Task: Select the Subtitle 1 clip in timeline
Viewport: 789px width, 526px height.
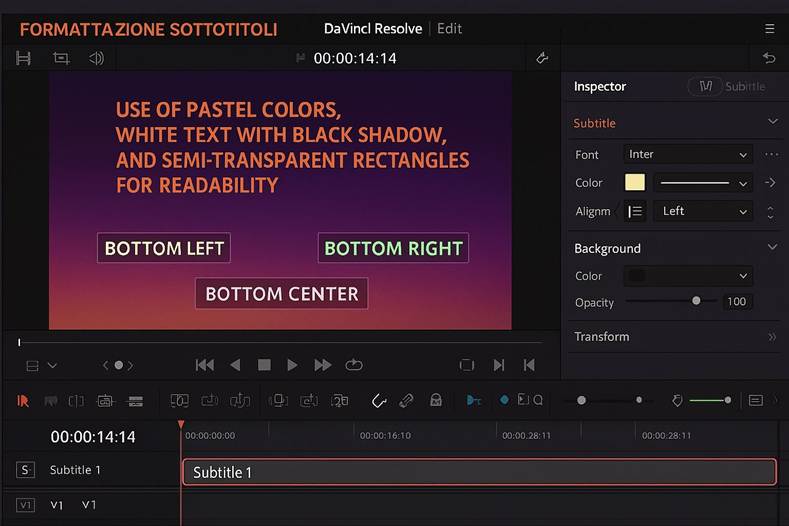Action: pos(479,472)
